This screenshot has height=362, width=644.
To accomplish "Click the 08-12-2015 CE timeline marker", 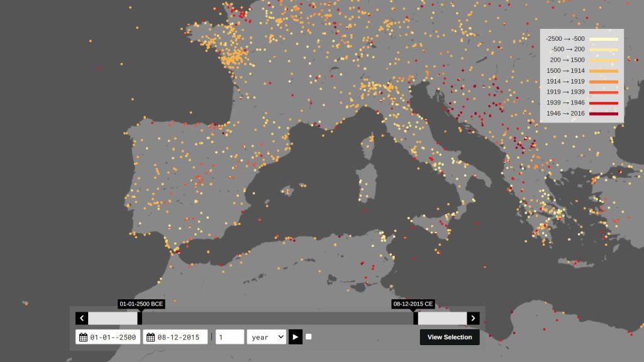I will pos(412,304).
